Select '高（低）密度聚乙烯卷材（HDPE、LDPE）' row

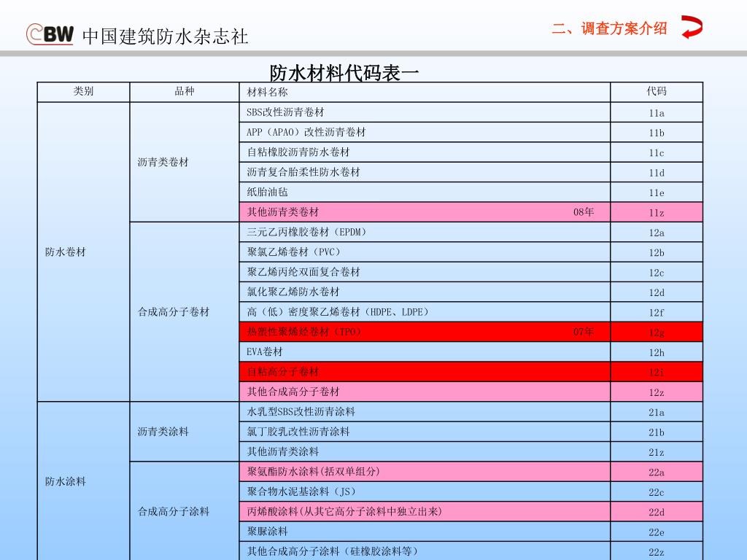[425, 312]
